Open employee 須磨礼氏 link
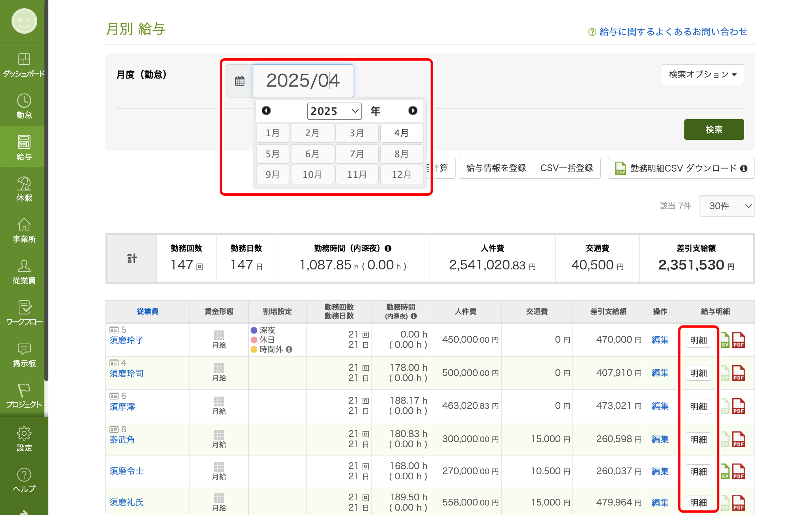 pyautogui.click(x=126, y=502)
